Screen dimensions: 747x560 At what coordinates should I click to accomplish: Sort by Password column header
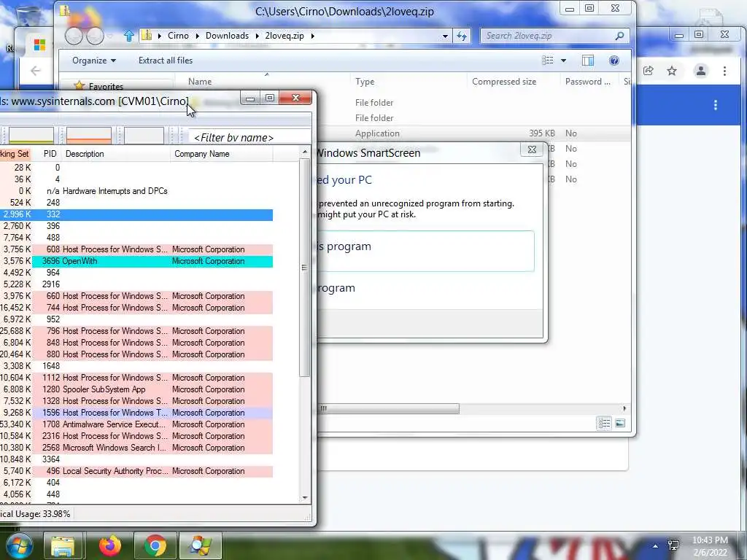pos(587,82)
